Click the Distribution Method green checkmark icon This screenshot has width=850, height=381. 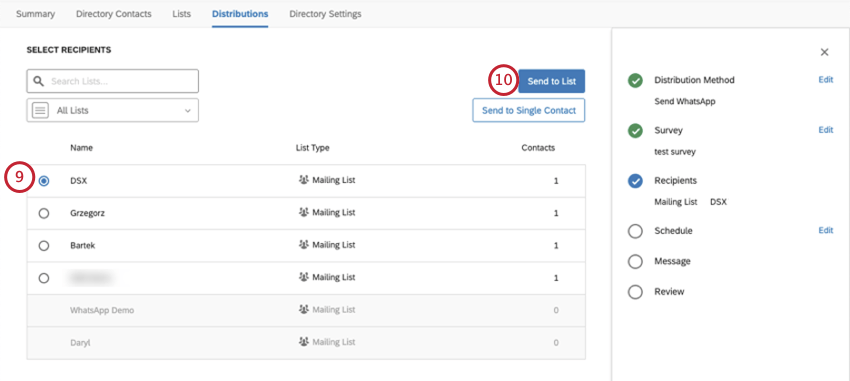(x=635, y=81)
